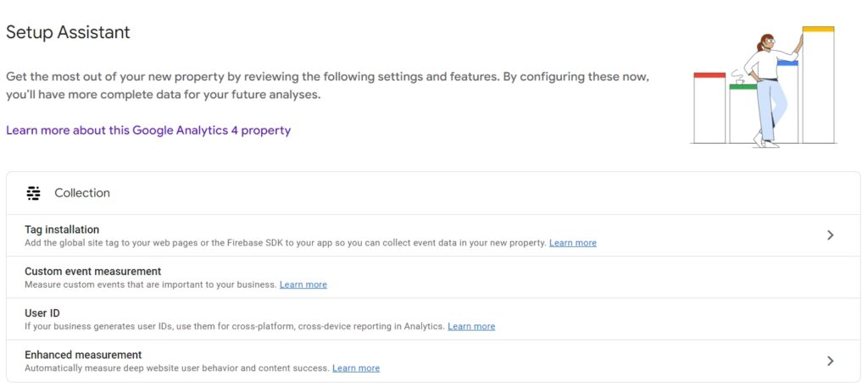
Task: Click the green-topped bar in the illustration
Action: (741, 114)
